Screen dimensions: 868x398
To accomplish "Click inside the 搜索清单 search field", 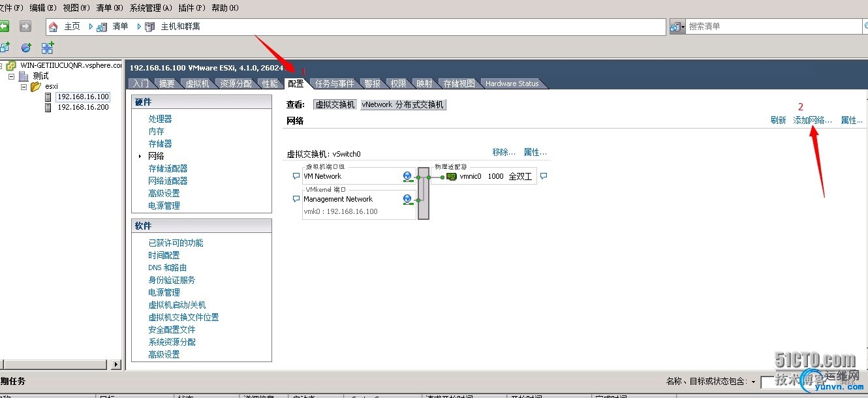I will (774, 27).
